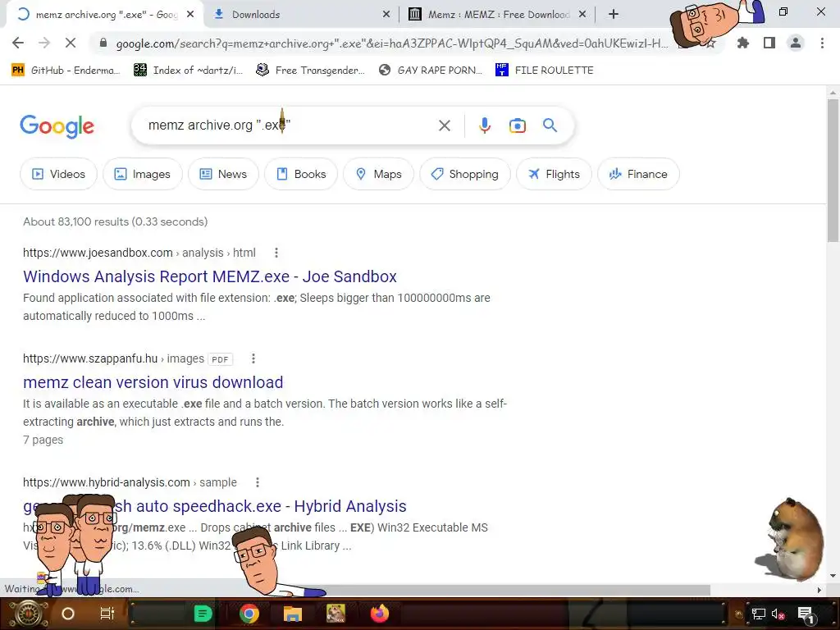Open the FILE ROULETTE bookmark
Viewport: 840px width, 630px height.
pos(545,71)
